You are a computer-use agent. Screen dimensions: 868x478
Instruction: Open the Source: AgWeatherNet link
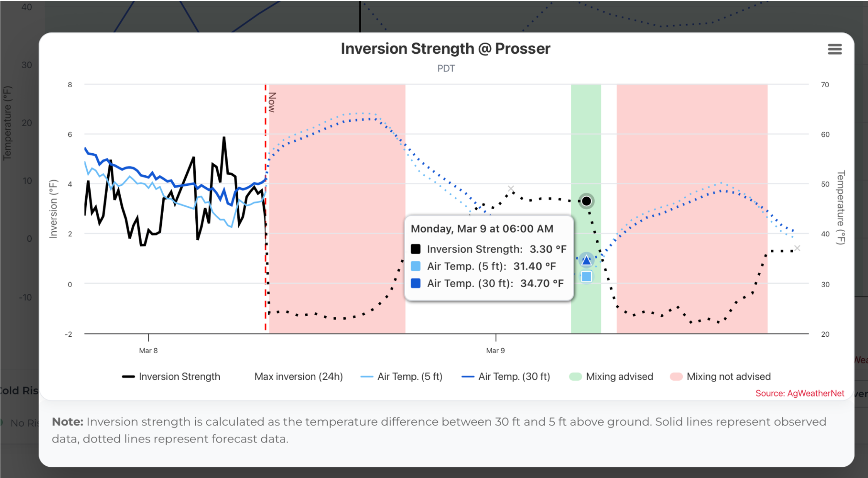pyautogui.click(x=800, y=393)
